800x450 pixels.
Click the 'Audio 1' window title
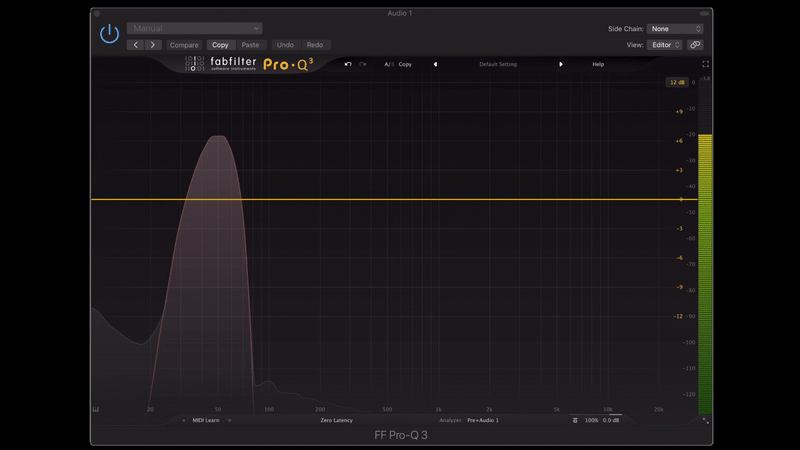399,13
